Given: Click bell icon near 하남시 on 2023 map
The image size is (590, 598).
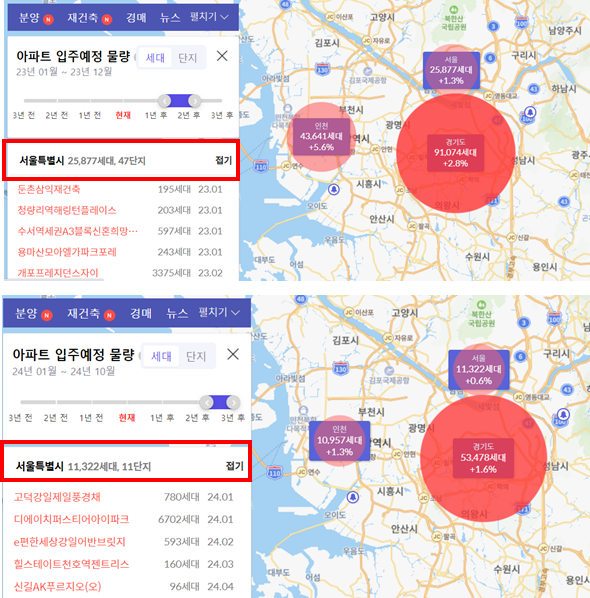Looking at the screenshot, I should [x=530, y=113].
